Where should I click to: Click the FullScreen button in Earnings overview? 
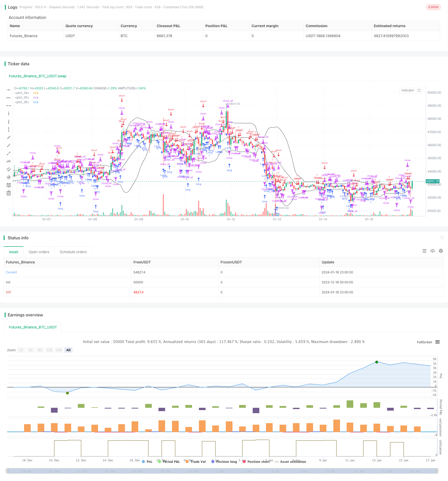(424, 342)
